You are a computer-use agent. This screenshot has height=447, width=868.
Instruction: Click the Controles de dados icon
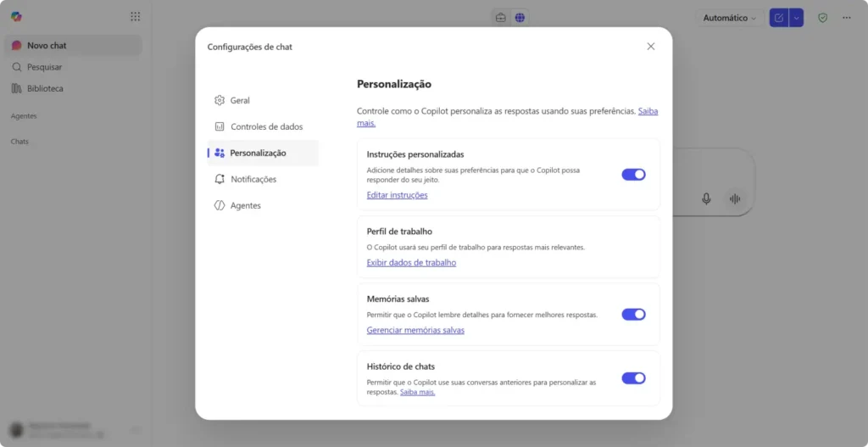220,127
